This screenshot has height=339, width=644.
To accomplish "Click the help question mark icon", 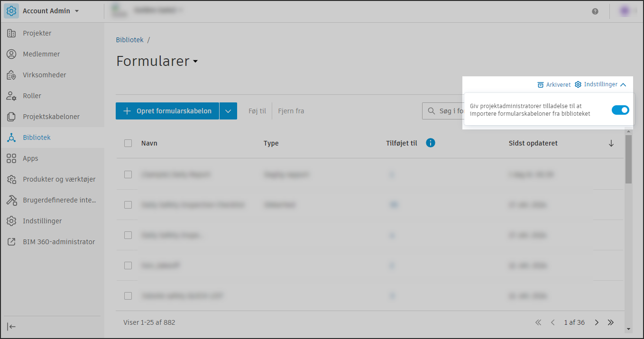I will (x=595, y=11).
